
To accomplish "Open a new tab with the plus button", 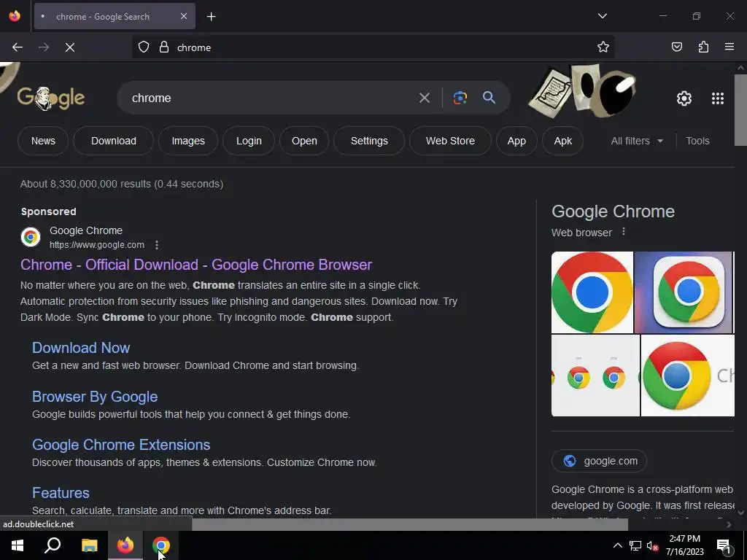I will [211, 17].
